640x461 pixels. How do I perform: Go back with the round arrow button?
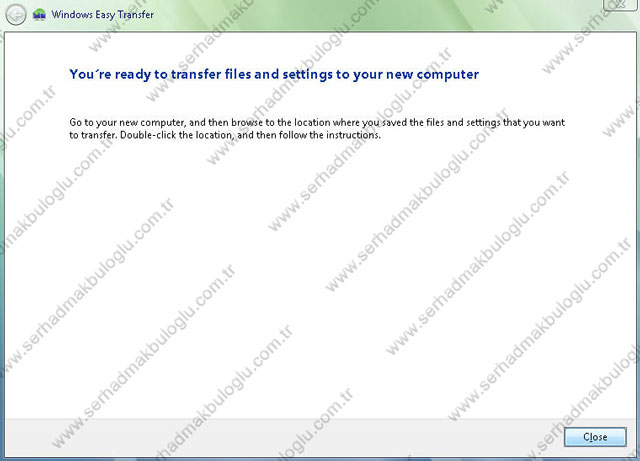pyautogui.click(x=16, y=15)
